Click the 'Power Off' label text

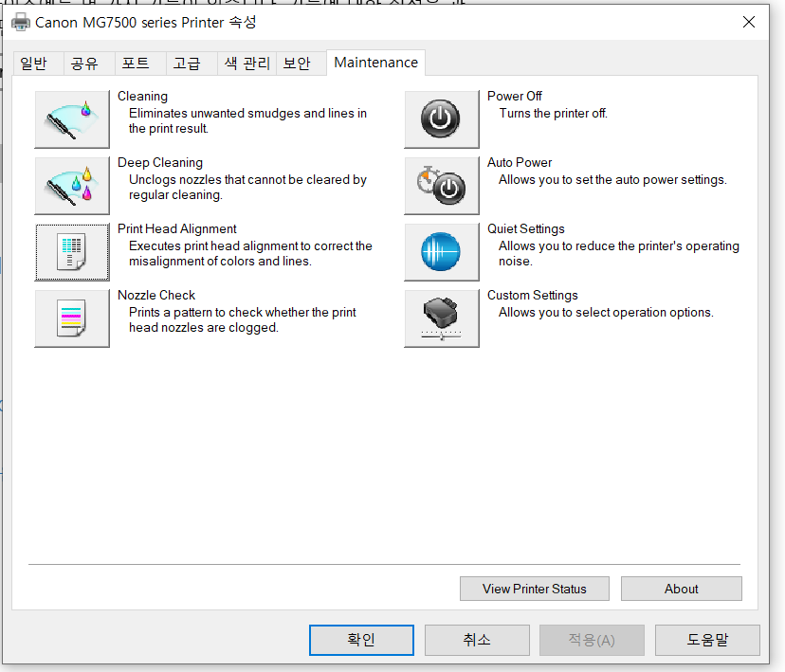tap(515, 96)
